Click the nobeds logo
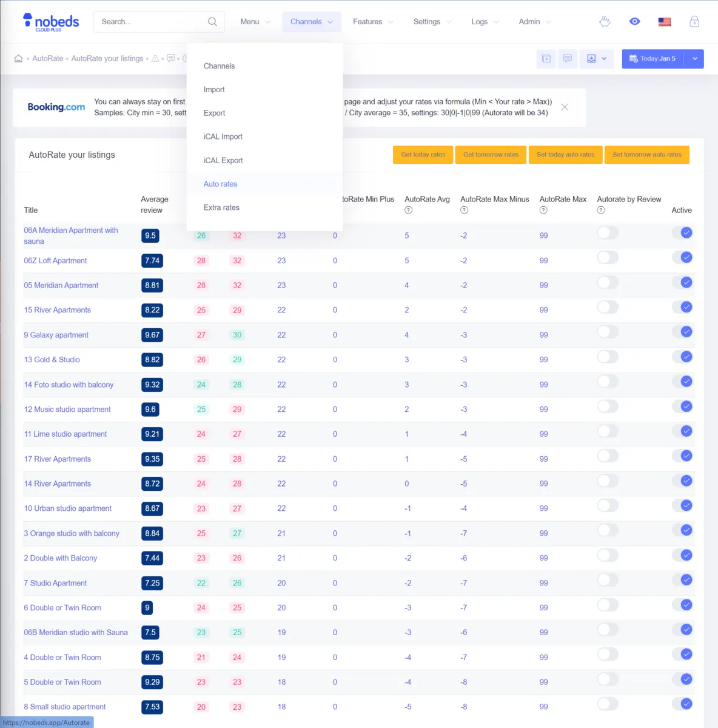Screen dimensions: 718x728 [x=51, y=22]
